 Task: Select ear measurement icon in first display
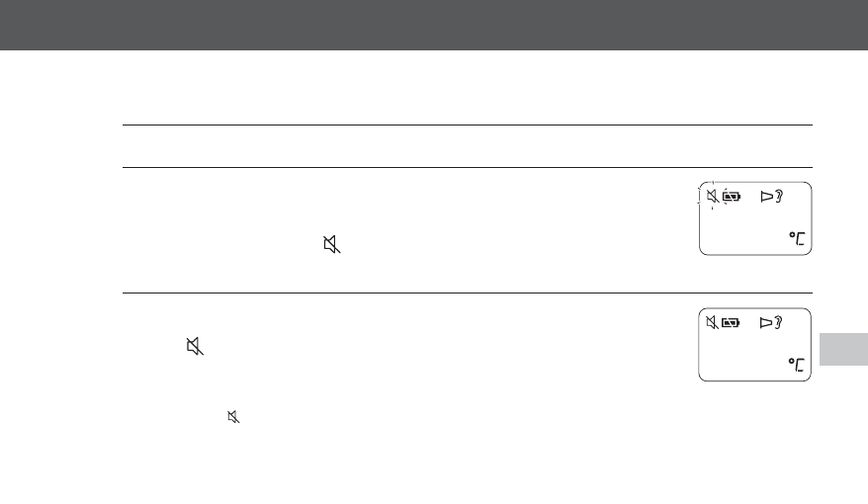771,197
